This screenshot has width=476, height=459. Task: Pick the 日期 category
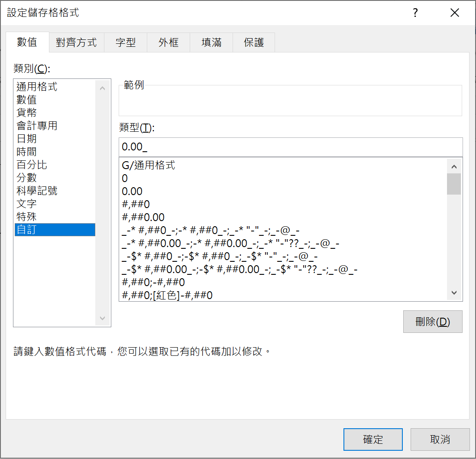[55, 139]
